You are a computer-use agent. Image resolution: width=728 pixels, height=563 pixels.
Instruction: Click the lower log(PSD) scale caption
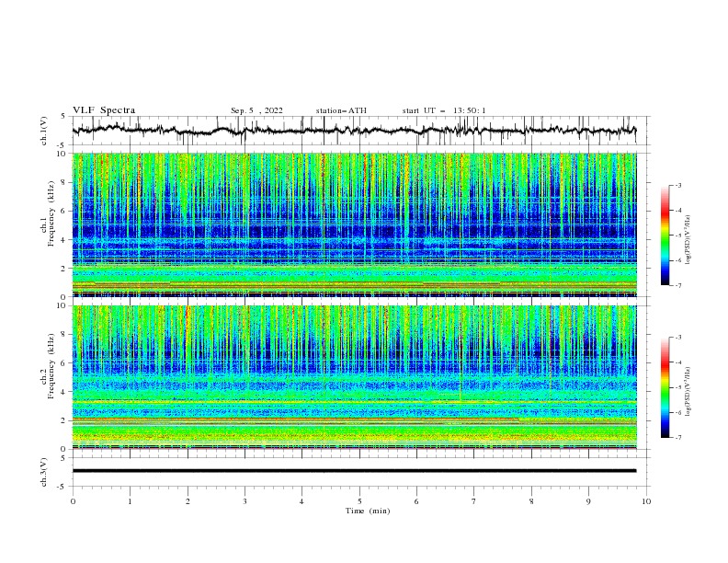pyautogui.click(x=688, y=391)
